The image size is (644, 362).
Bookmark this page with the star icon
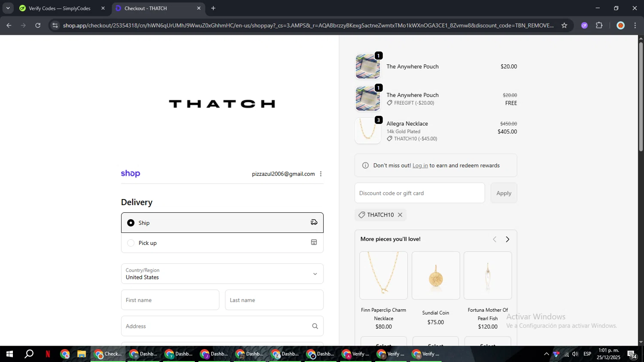point(564,25)
